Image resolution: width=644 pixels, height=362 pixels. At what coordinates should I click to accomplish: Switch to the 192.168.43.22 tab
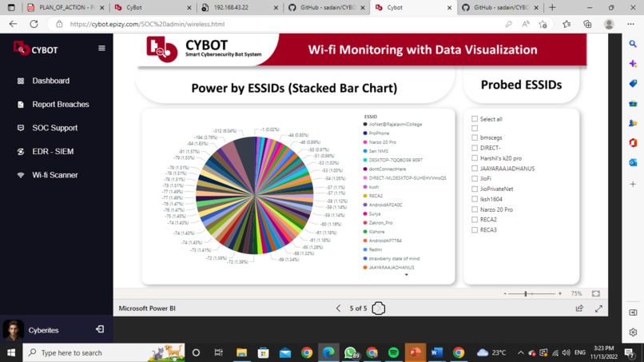(x=240, y=7)
